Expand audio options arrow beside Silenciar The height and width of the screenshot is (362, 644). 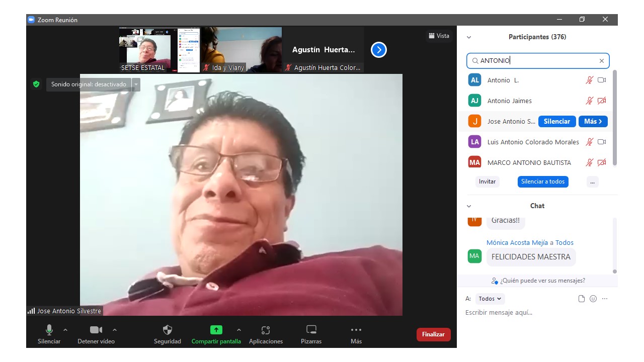(65, 330)
